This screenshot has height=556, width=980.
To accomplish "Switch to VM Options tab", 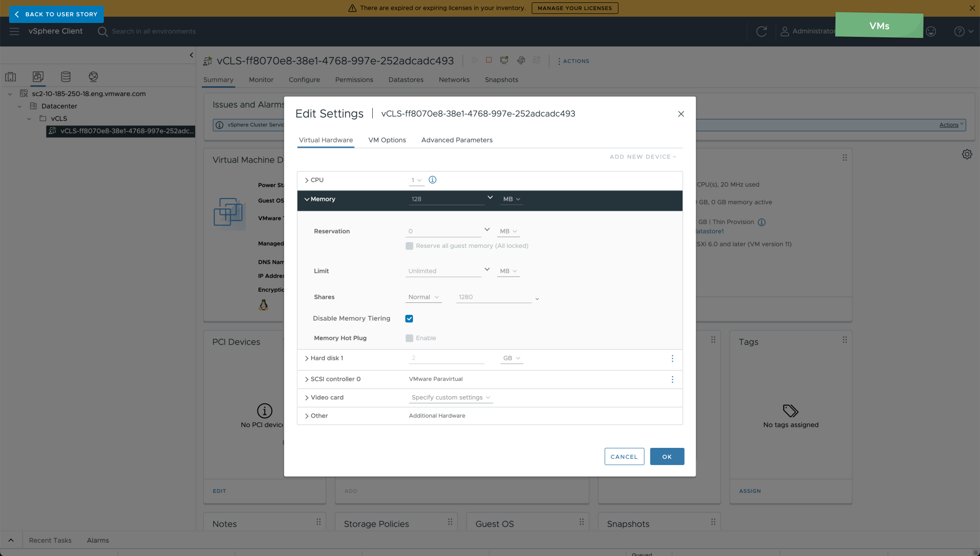I will tap(387, 140).
